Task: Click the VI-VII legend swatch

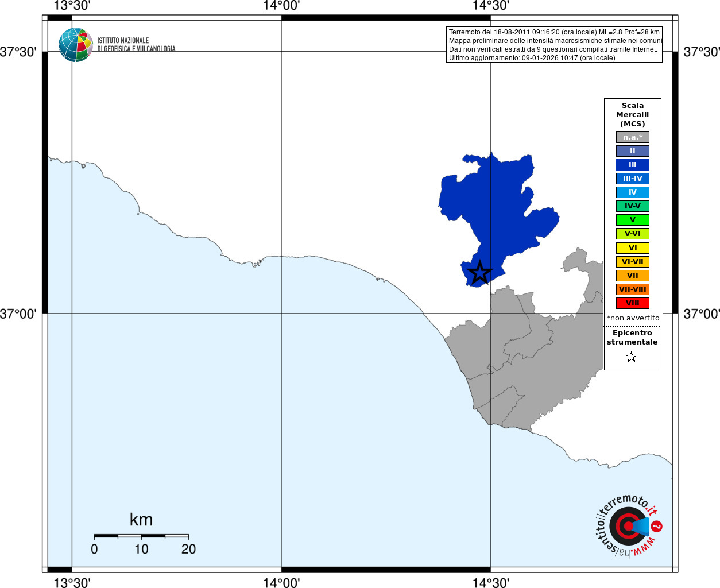Action: [633, 262]
